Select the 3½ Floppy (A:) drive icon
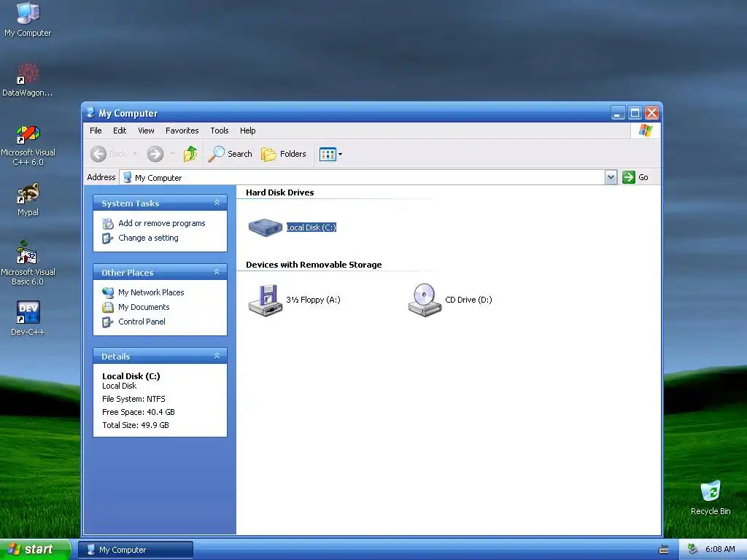This screenshot has height=560, width=747. click(x=266, y=300)
